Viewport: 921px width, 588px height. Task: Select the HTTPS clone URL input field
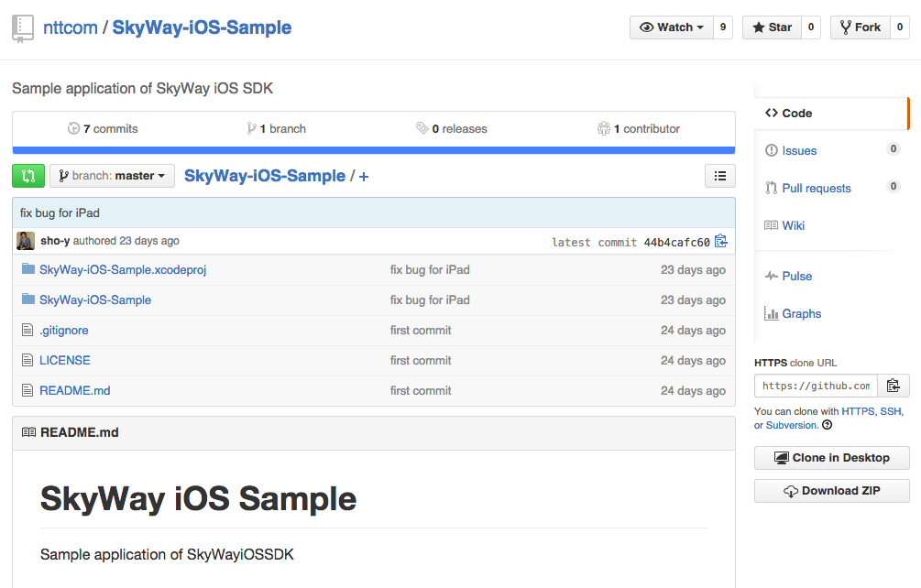pyautogui.click(x=816, y=386)
